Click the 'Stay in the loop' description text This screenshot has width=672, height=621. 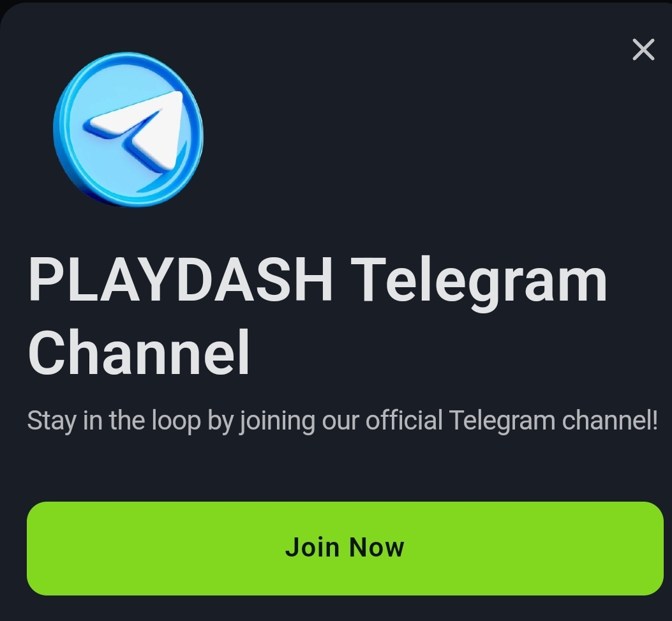[x=342, y=421]
